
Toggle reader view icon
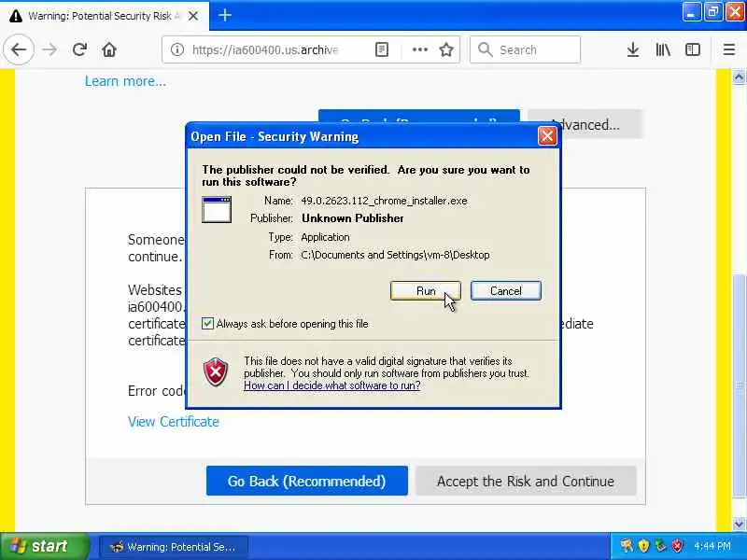(382, 49)
